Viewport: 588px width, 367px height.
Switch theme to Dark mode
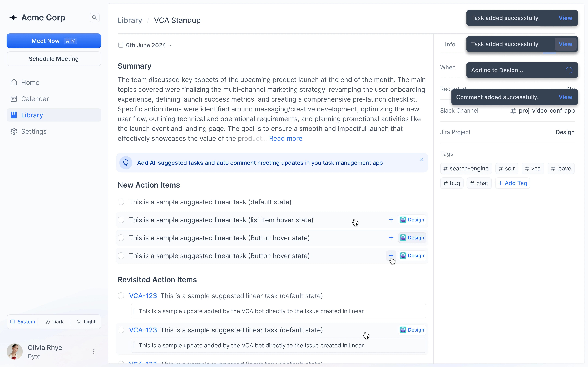[x=54, y=322]
